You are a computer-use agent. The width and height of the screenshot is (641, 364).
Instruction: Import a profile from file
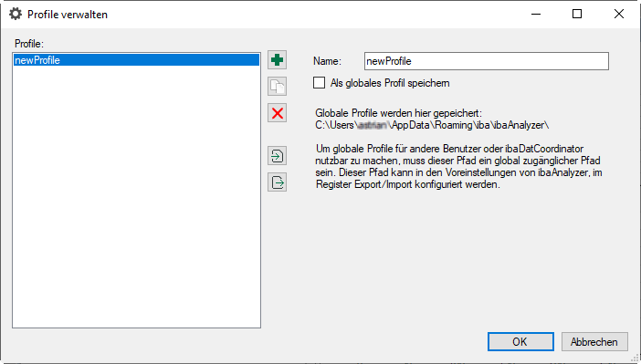[x=278, y=156]
